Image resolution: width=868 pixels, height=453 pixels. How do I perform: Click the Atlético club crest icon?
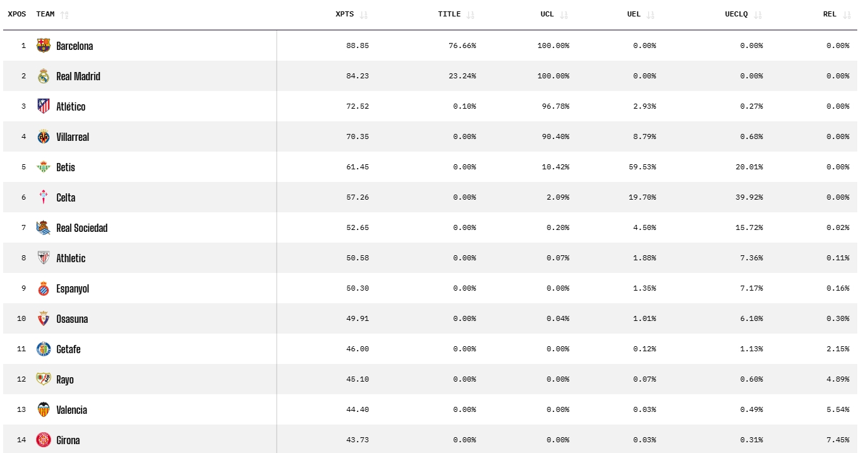tap(43, 106)
